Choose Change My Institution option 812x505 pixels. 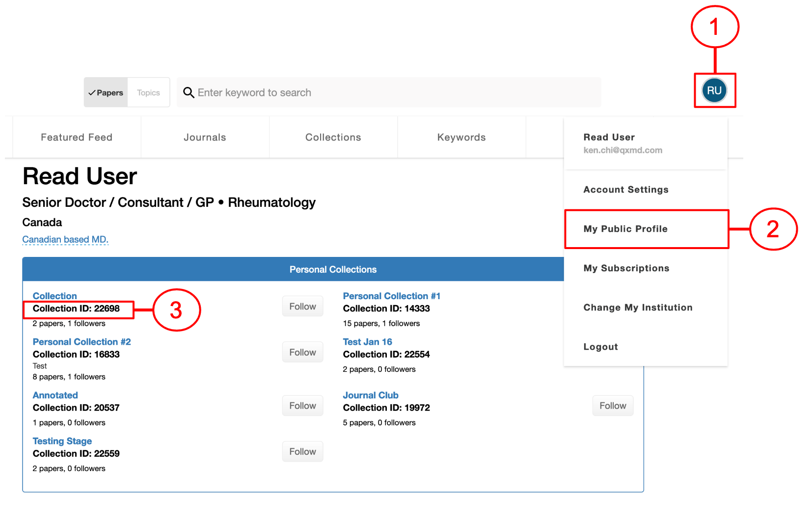(x=638, y=308)
